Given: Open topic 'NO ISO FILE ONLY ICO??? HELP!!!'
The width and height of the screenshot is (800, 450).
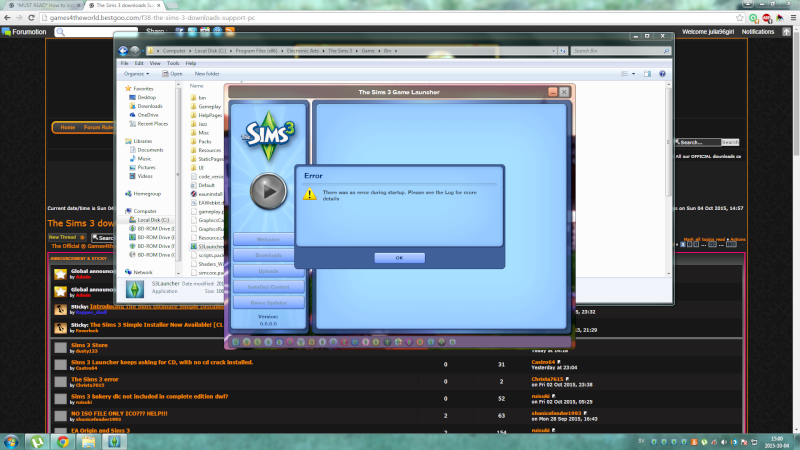Looking at the screenshot, I should tap(119, 413).
